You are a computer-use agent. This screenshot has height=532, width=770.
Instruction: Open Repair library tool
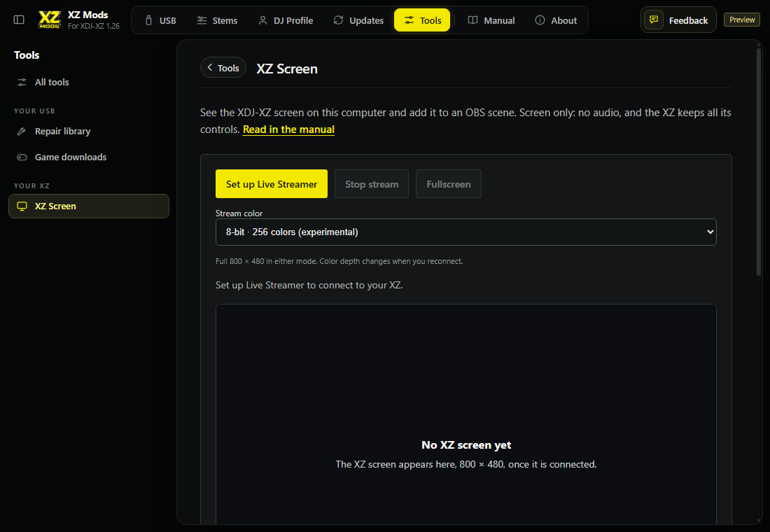point(89,131)
